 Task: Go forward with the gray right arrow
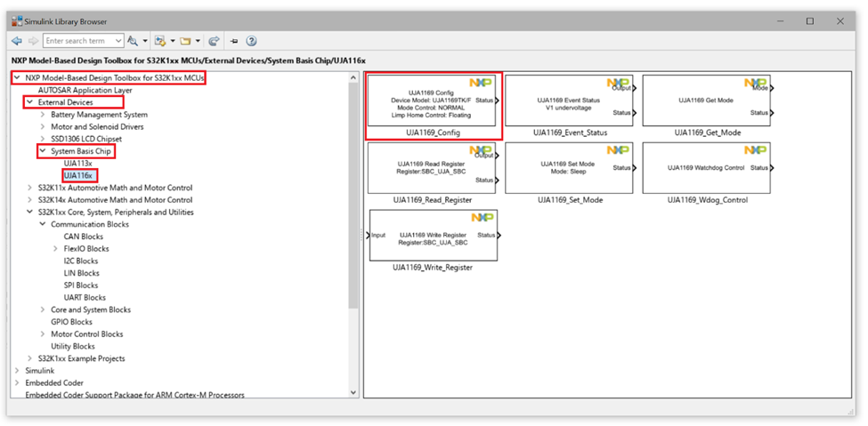(32, 41)
